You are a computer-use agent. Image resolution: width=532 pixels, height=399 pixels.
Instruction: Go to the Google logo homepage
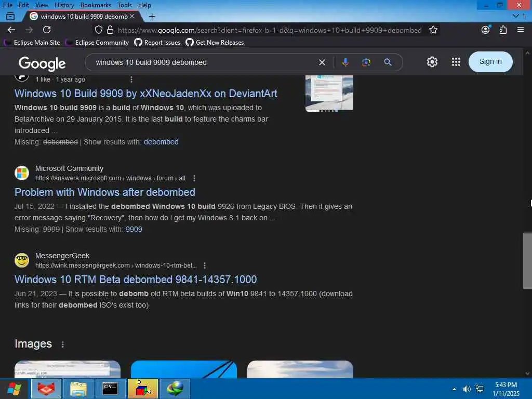[42, 63]
